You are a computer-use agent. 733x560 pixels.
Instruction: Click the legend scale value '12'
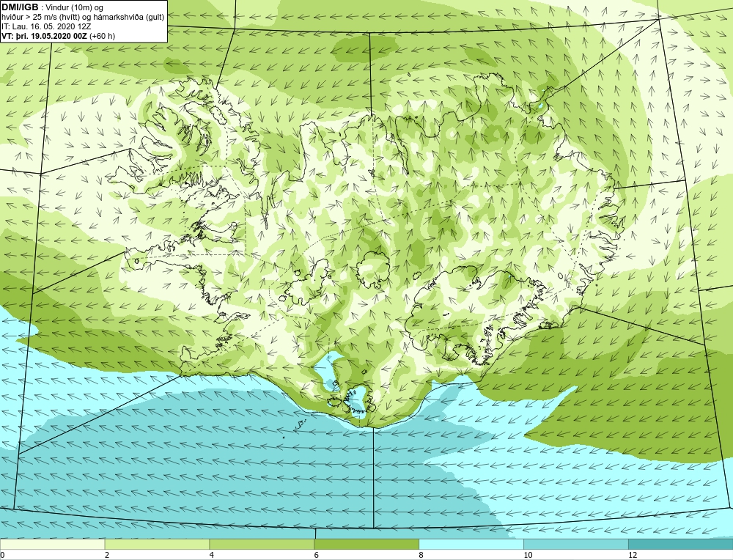click(633, 555)
